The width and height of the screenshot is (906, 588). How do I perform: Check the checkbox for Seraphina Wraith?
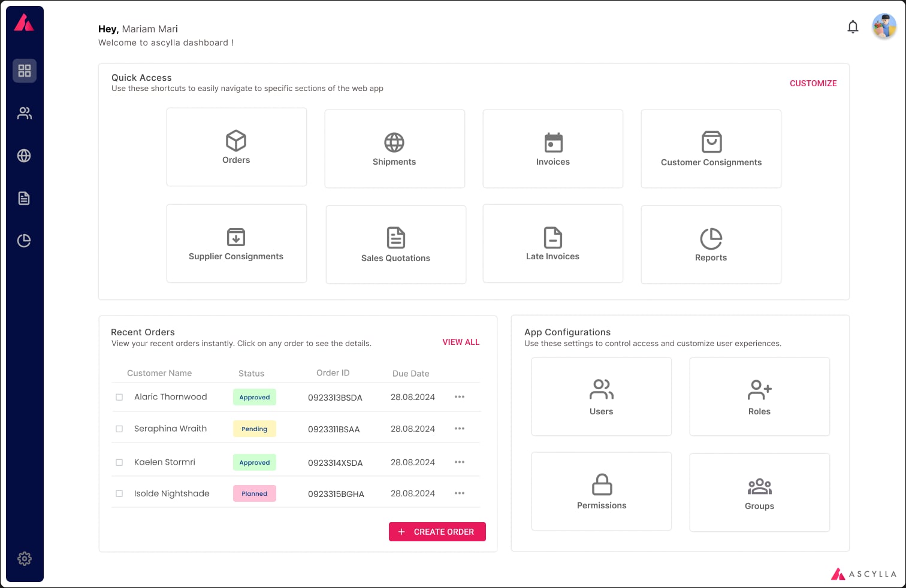point(119,428)
